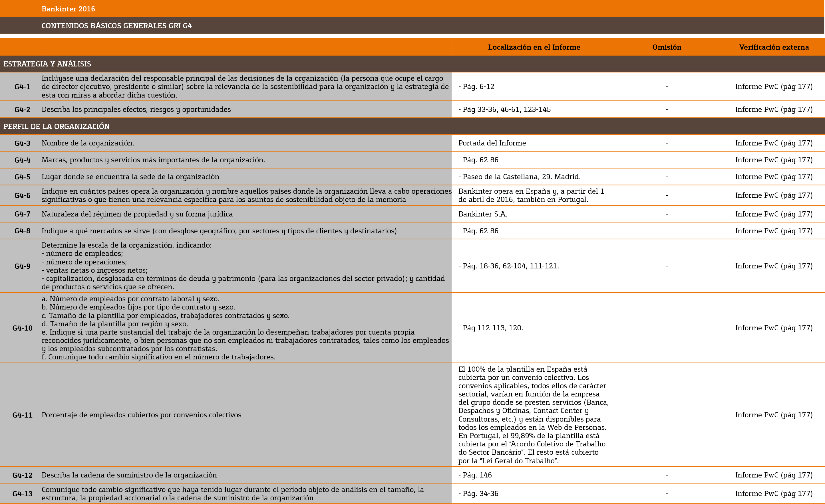Viewport: 825px width, 504px height.
Task: Click "Describa la cadena de suministro" description
Action: [x=129, y=475]
